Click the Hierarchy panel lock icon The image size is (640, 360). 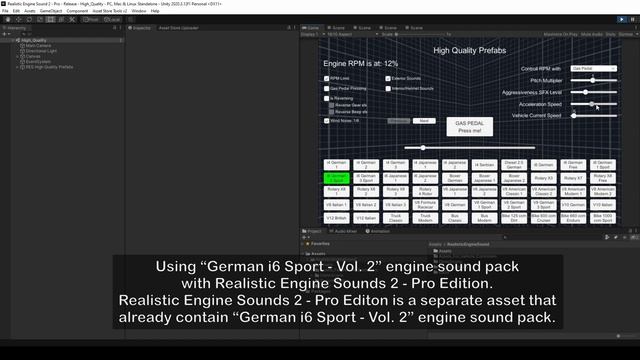(x=115, y=28)
